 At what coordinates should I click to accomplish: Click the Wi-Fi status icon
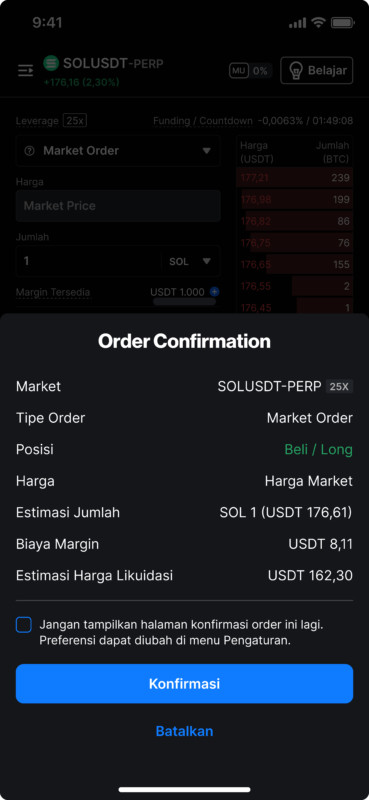click(x=318, y=22)
